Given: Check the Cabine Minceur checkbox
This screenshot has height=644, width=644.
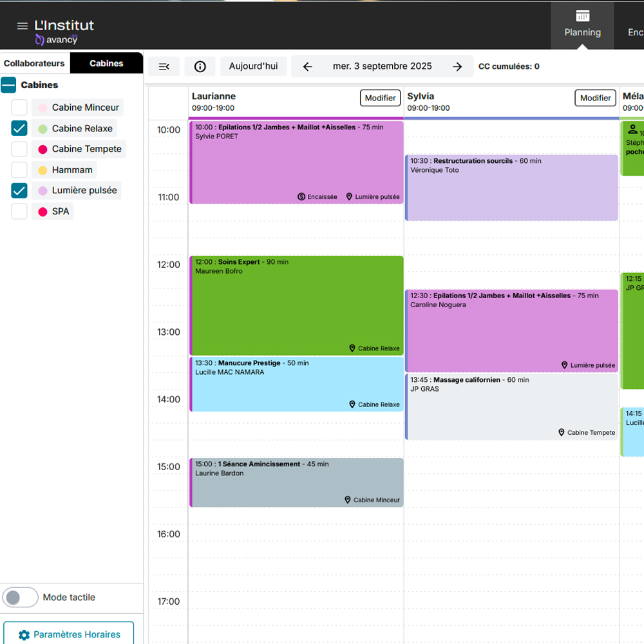Looking at the screenshot, I should pos(19,108).
